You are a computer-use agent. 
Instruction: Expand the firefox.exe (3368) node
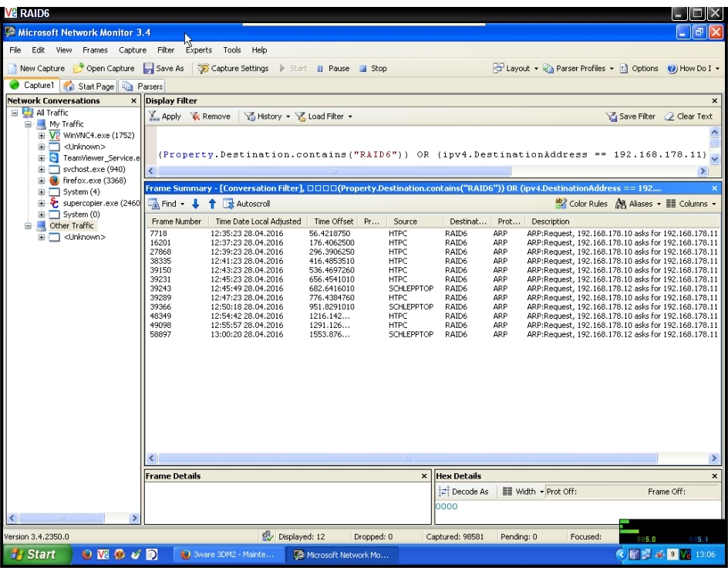[42, 181]
